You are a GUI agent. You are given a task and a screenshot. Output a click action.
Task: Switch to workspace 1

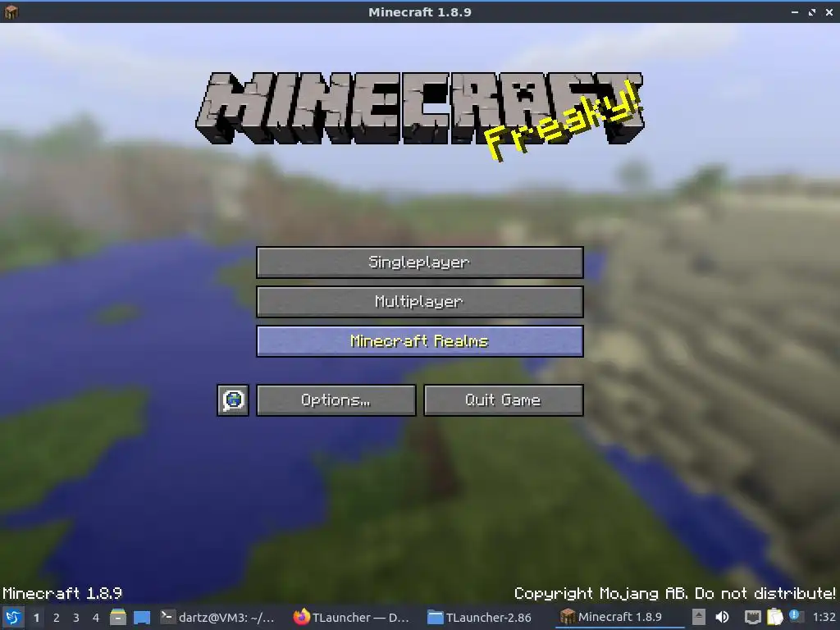coord(36,618)
